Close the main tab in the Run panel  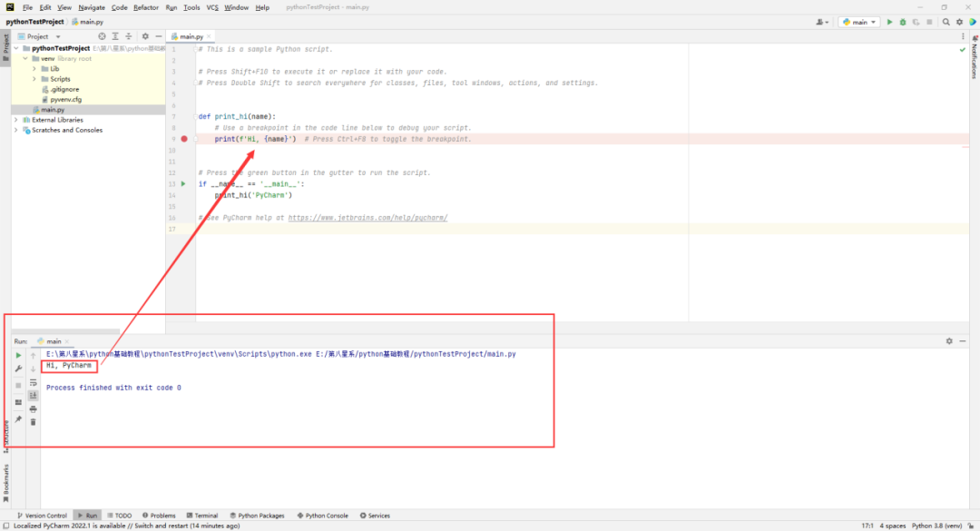point(67,341)
